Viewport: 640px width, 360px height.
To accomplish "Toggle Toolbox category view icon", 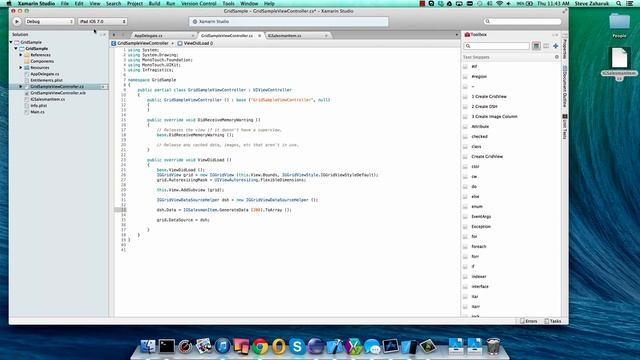I will (x=536, y=46).
